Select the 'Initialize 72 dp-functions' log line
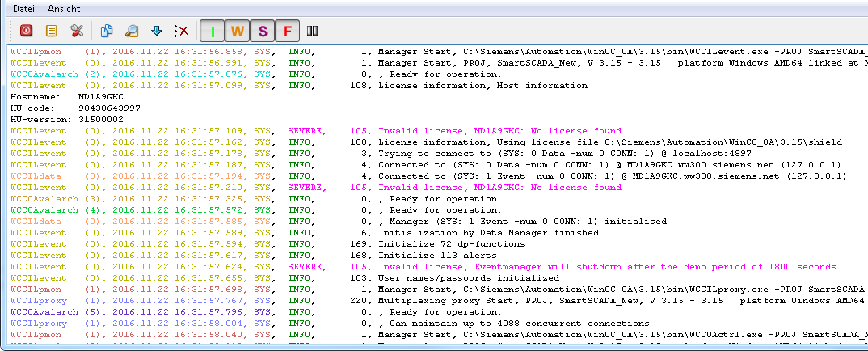This screenshot has width=868, height=351. (x=451, y=243)
